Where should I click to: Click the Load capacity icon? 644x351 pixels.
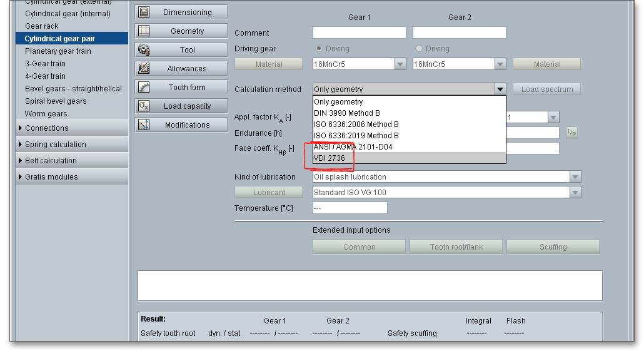click(143, 106)
